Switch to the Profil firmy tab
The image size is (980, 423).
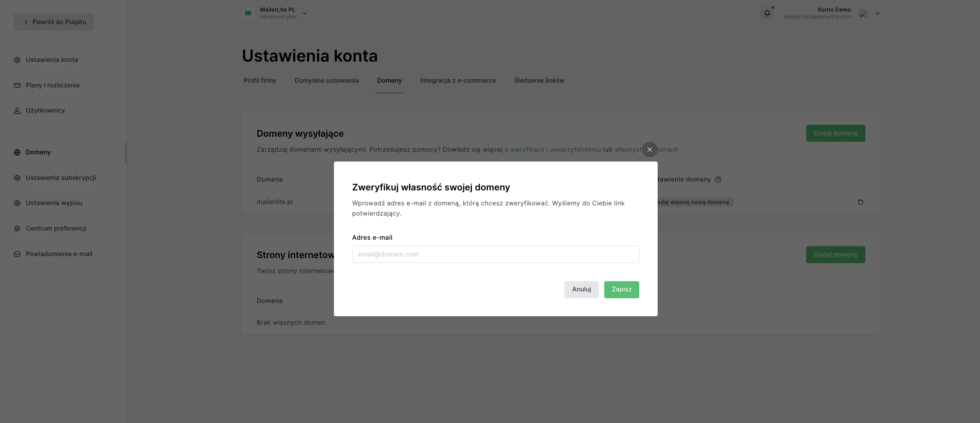click(x=260, y=80)
